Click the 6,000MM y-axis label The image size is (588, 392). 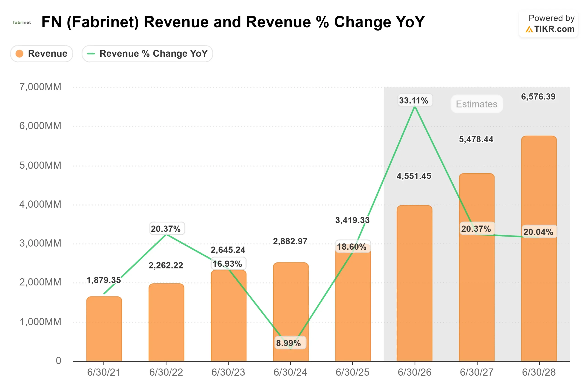(x=40, y=126)
